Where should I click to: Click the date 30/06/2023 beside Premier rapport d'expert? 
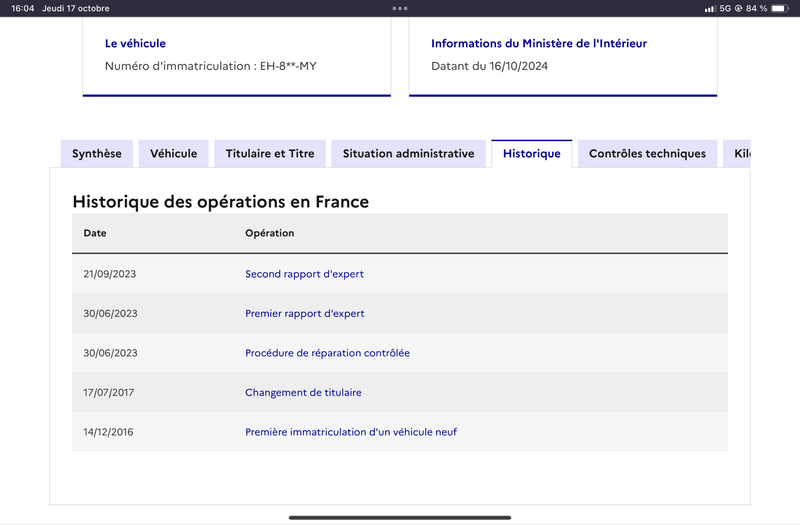click(x=110, y=313)
